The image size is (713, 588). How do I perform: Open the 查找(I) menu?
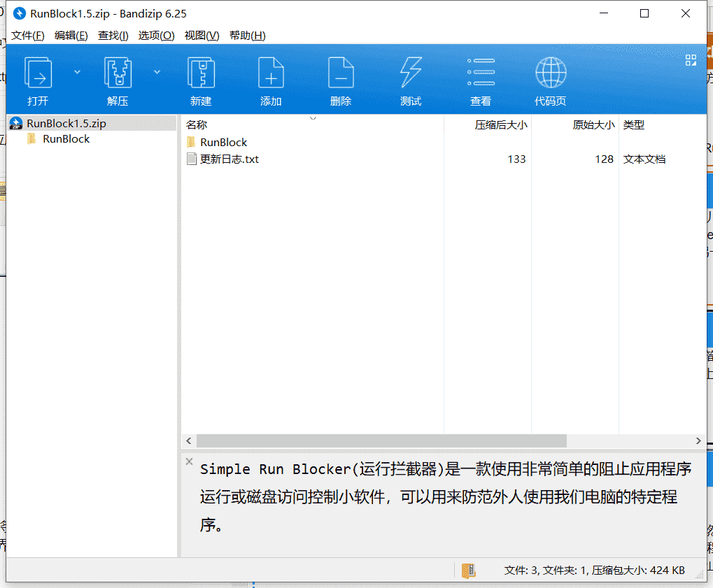coord(113,36)
